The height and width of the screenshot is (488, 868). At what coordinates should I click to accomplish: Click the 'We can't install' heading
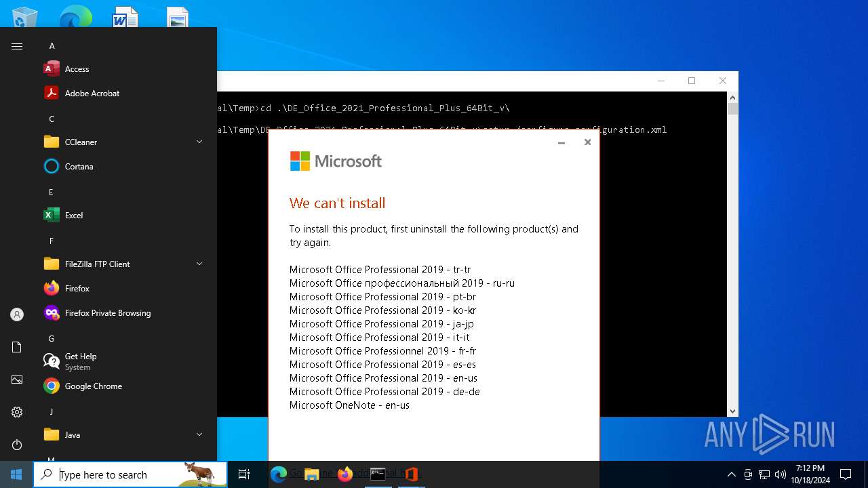pos(337,203)
